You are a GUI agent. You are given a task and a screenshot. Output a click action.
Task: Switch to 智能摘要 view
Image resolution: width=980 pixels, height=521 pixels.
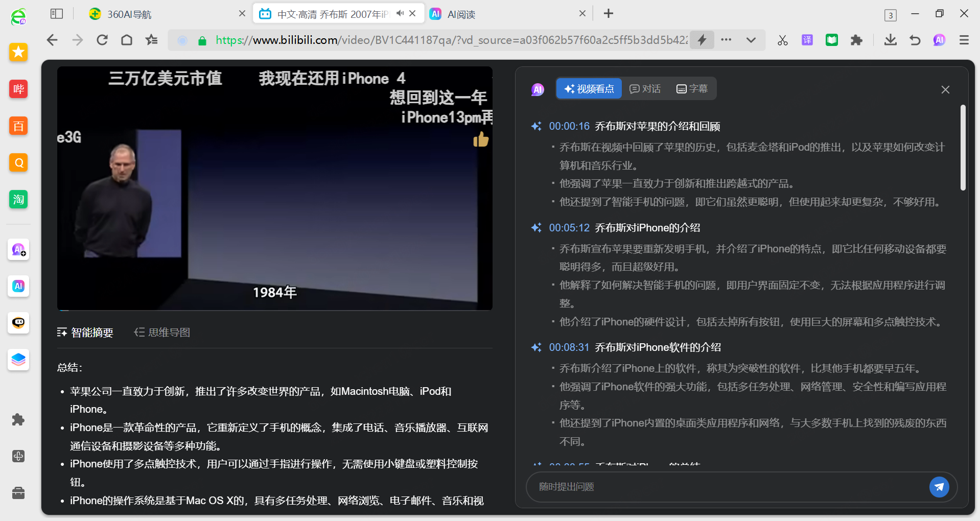click(85, 333)
